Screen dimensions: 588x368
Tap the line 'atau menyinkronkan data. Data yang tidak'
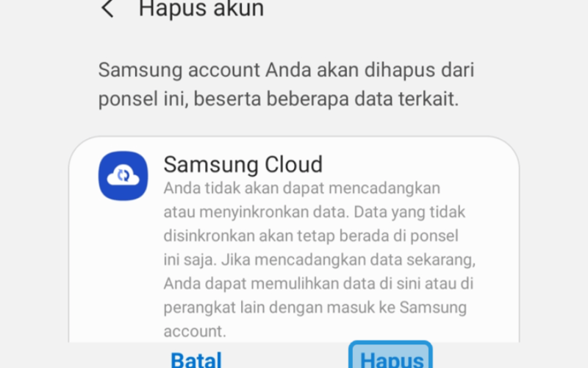315,212
